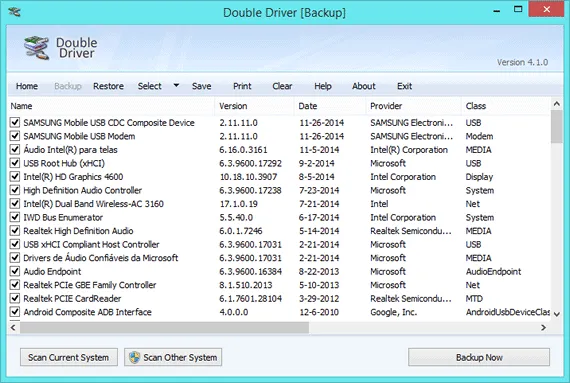
Task: Toggle USB Root Hub (xHCI) checkbox
Action: [15, 163]
